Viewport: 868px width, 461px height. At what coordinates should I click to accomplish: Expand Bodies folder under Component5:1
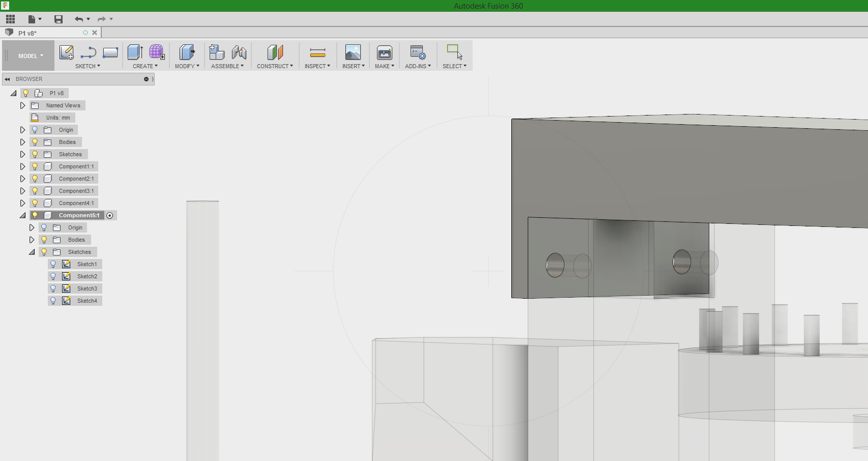(32, 240)
